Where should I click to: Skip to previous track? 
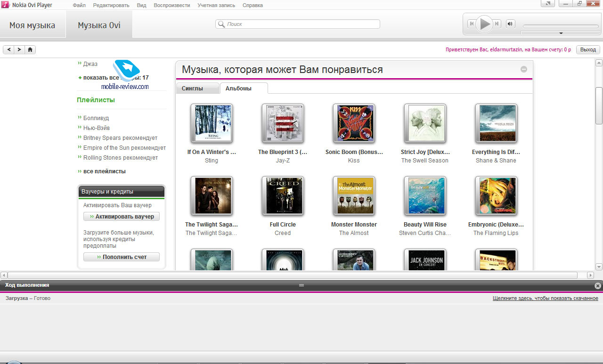pos(472,24)
